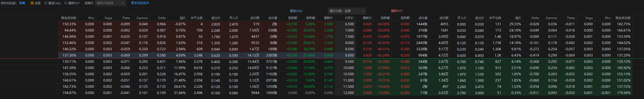Click call open interest 3.24K
Screen dimensions: 644x99
198,55
